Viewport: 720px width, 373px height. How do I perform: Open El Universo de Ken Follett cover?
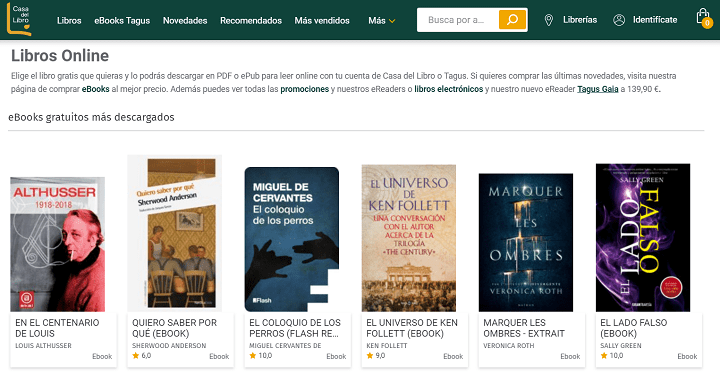(409, 238)
